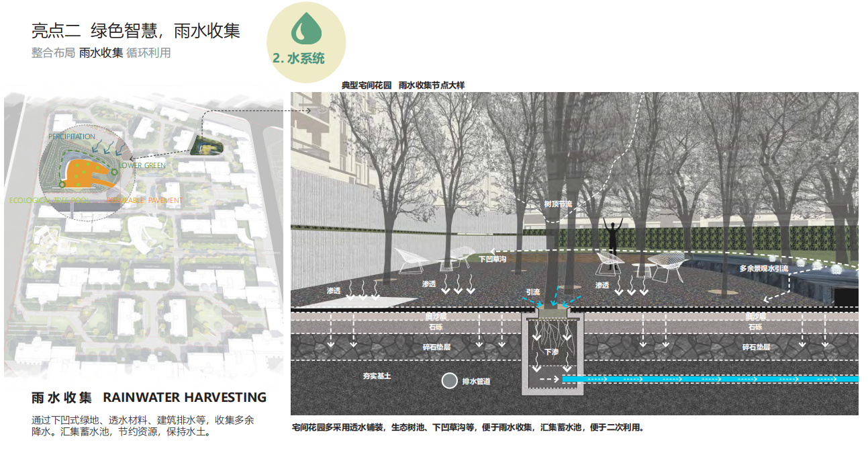The height and width of the screenshot is (461, 868).
Task: Click the 排水管道 legend text
Action: pyautogui.click(x=476, y=382)
